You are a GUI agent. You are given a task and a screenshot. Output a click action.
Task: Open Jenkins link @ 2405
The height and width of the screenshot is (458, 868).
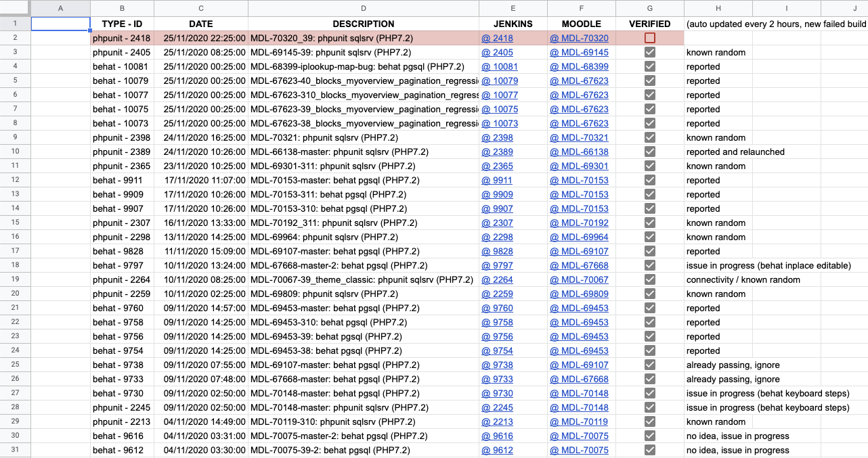(x=497, y=52)
